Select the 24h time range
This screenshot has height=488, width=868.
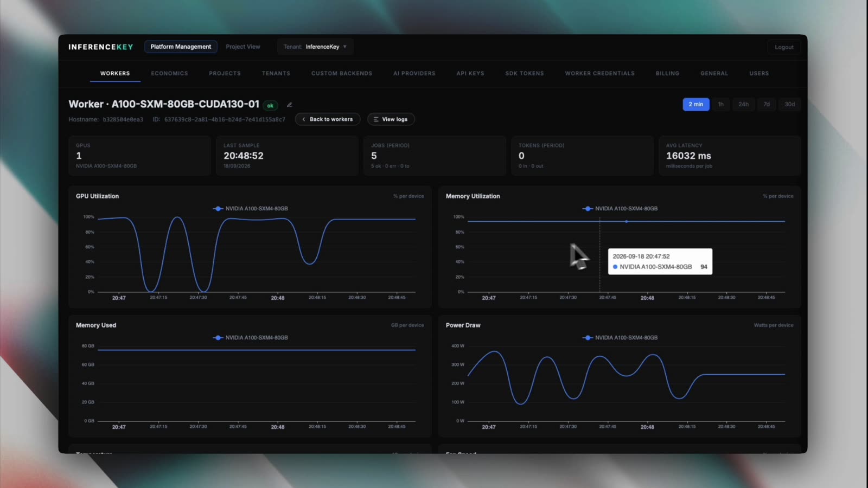click(x=743, y=104)
